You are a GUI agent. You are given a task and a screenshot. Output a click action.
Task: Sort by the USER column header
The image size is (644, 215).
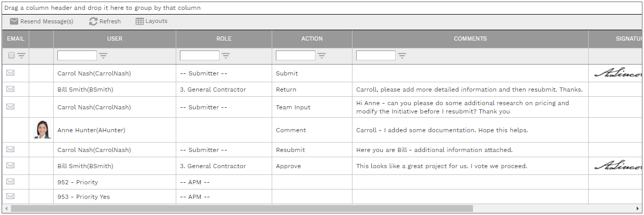[x=115, y=39]
